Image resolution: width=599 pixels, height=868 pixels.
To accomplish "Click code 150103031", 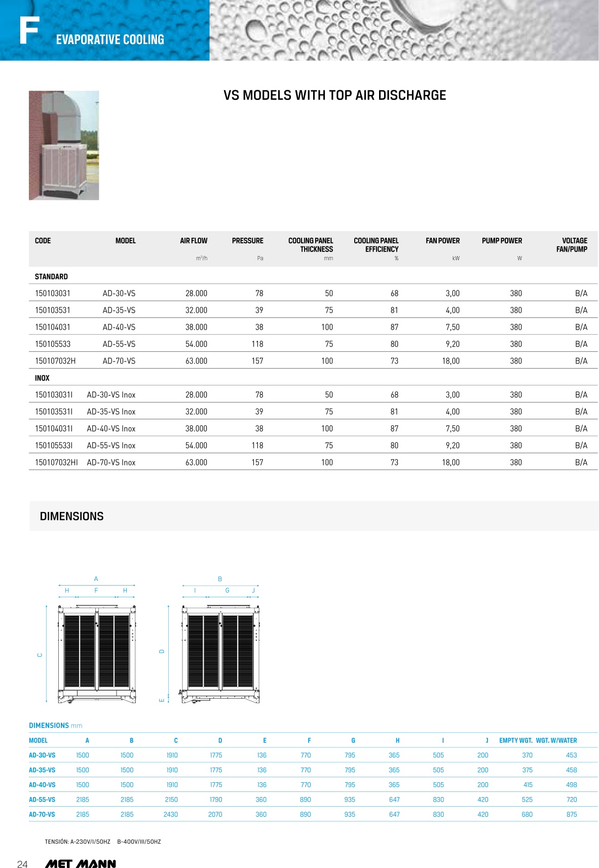I will point(53,294).
